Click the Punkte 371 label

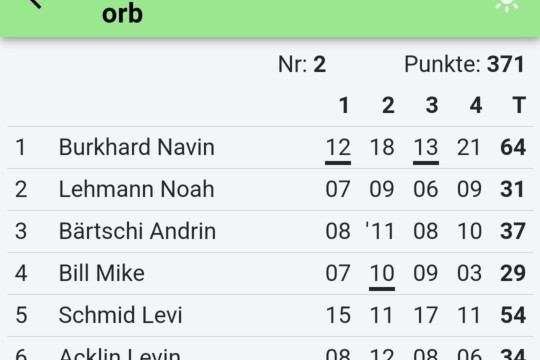tap(464, 64)
